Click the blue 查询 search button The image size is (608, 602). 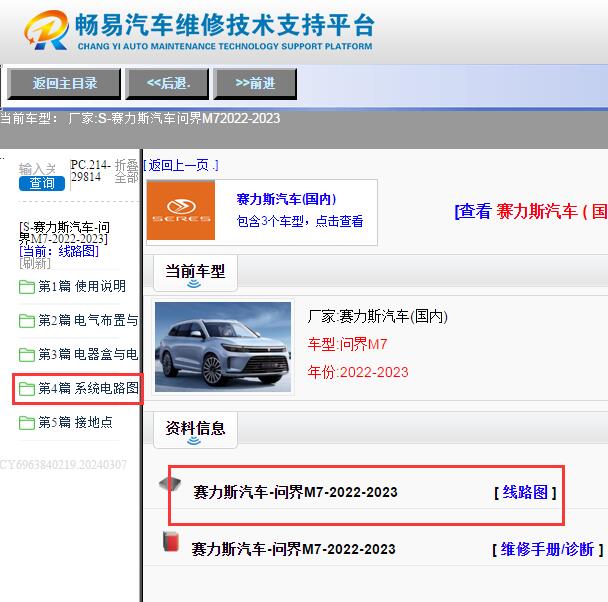pyautogui.click(x=42, y=183)
